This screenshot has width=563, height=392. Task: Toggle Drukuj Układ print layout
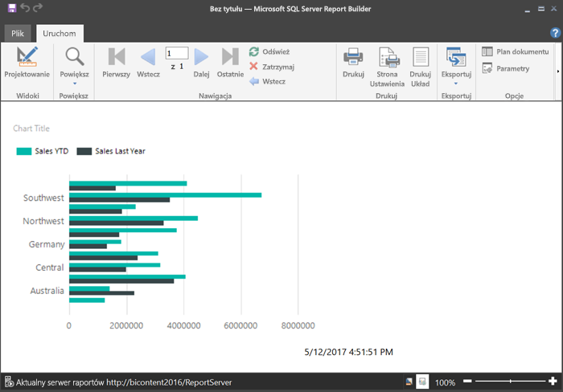pyautogui.click(x=421, y=67)
